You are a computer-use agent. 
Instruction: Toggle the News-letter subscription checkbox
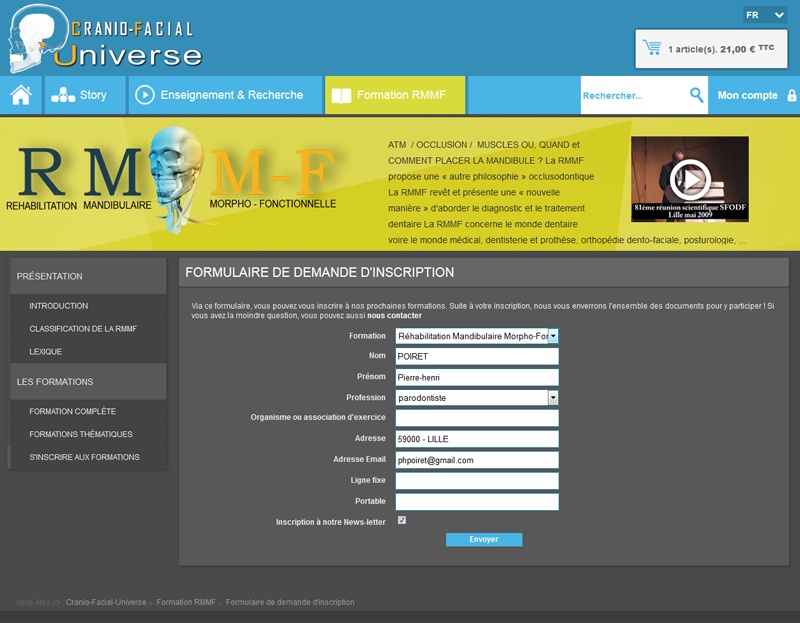pyautogui.click(x=402, y=520)
